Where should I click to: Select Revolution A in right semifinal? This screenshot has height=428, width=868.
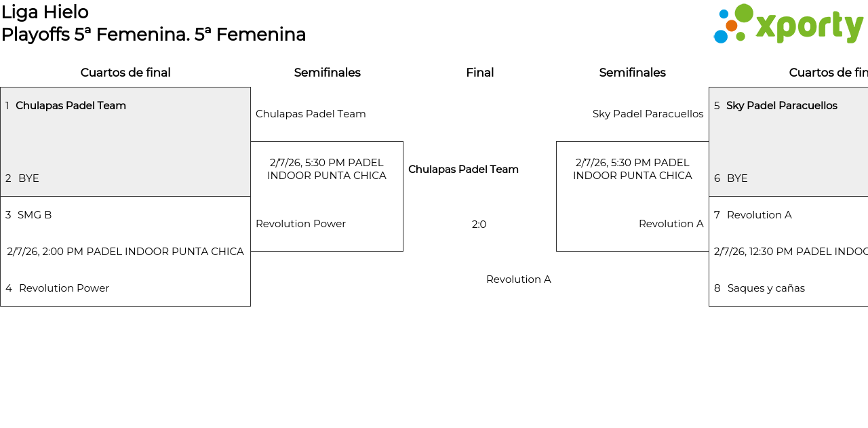point(671,224)
